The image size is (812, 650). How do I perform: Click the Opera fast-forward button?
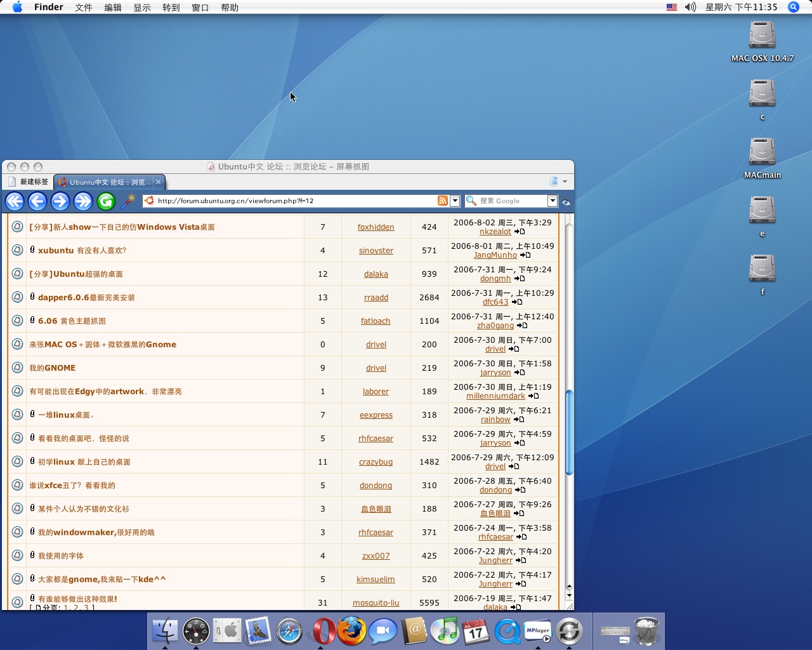[83, 201]
